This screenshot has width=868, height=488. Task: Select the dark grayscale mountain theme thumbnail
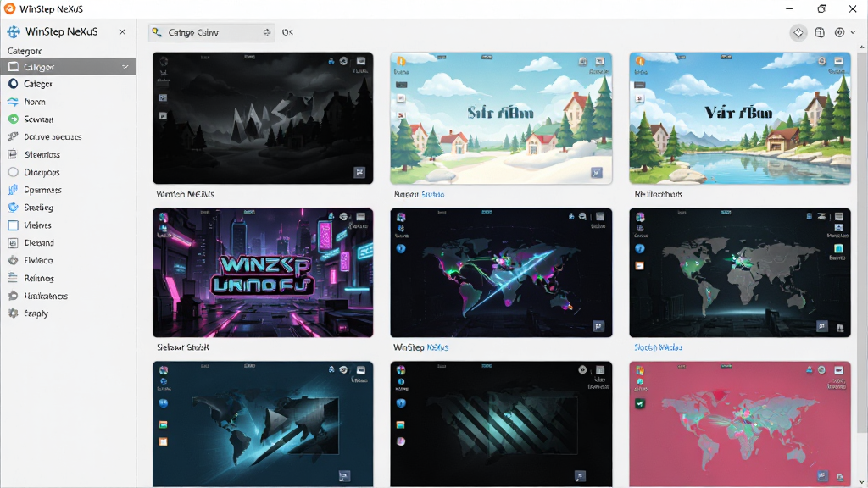tap(263, 118)
